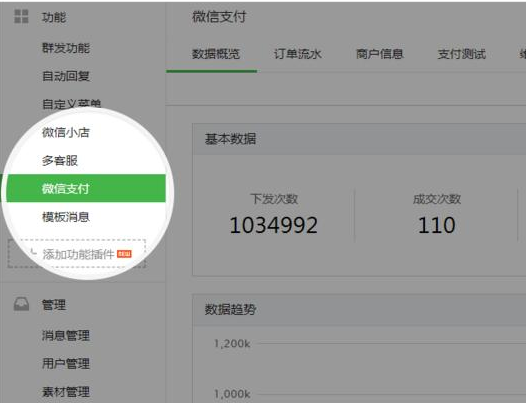Open 消息管理 under 管理

tap(66, 335)
